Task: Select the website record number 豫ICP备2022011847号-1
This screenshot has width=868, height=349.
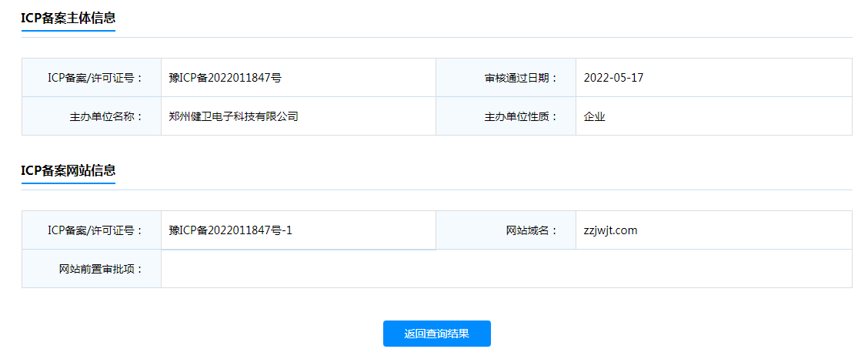Action: click(x=230, y=230)
